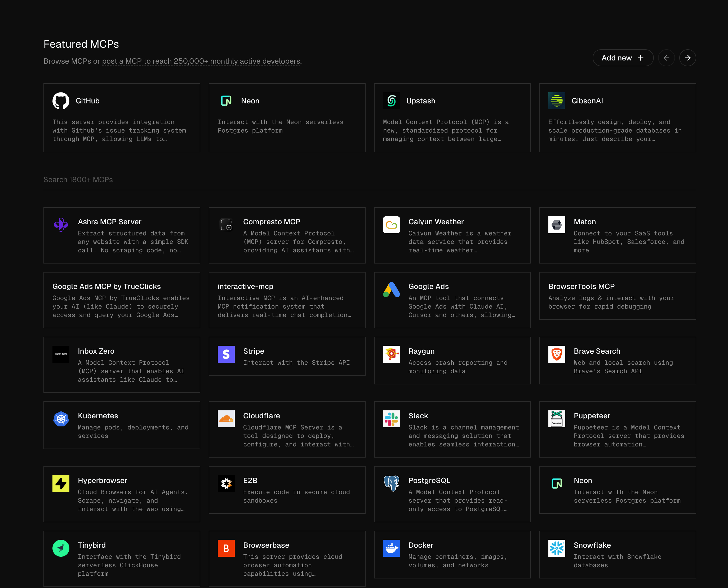Click the Slack colorful logo icon
The height and width of the screenshot is (588, 728).
tap(391, 419)
